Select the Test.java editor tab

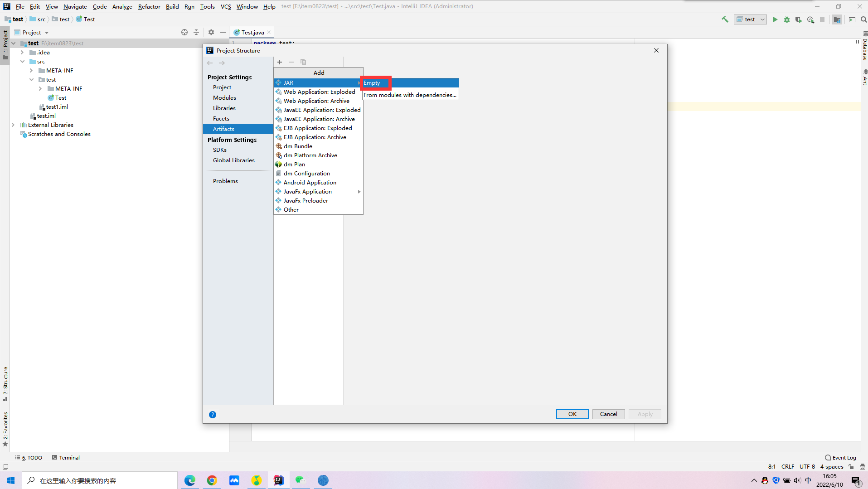(x=252, y=33)
